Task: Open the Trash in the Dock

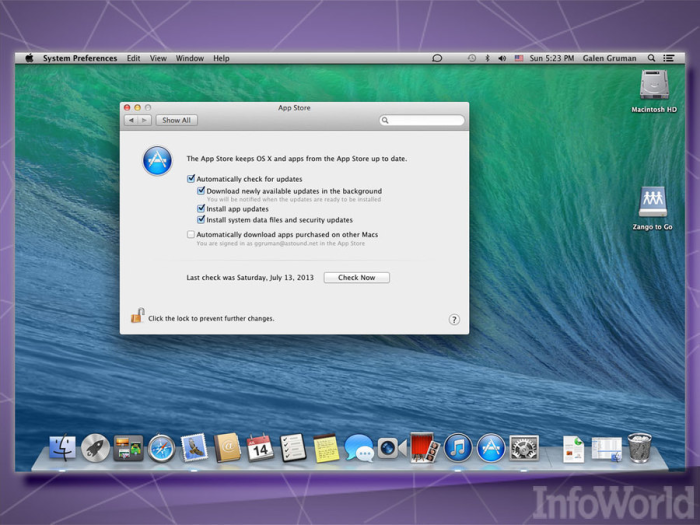Action: pos(640,448)
